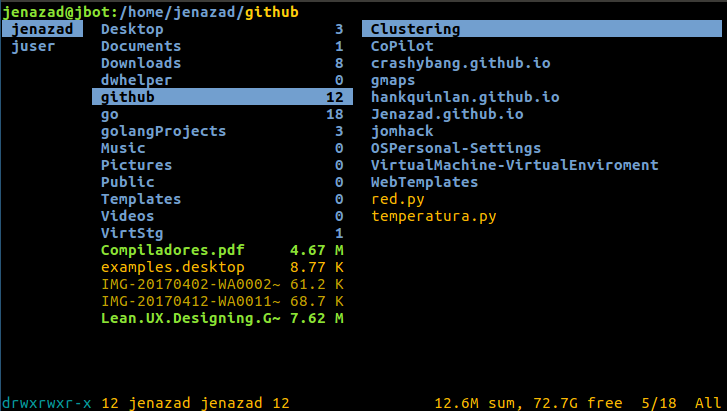This screenshot has width=727, height=411.
Task: Click the 5/18 position indicator
Action: coord(659,403)
